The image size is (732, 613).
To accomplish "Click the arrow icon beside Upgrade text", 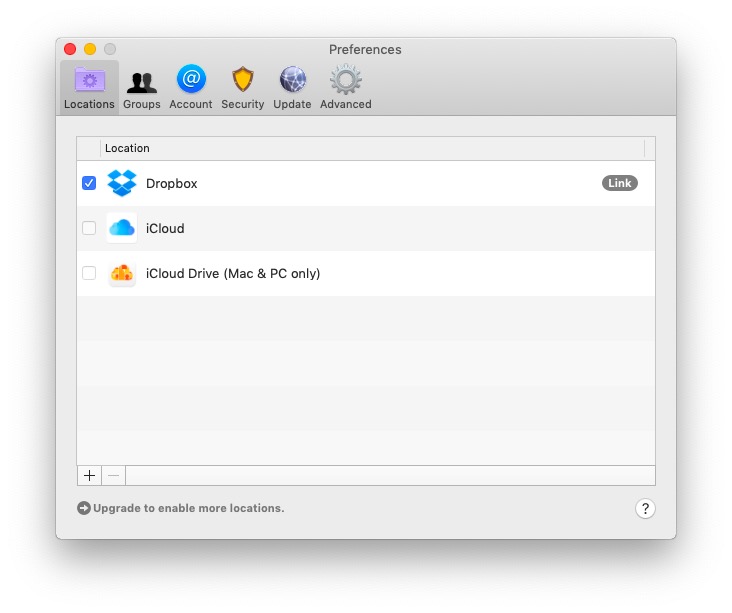I will [x=84, y=508].
